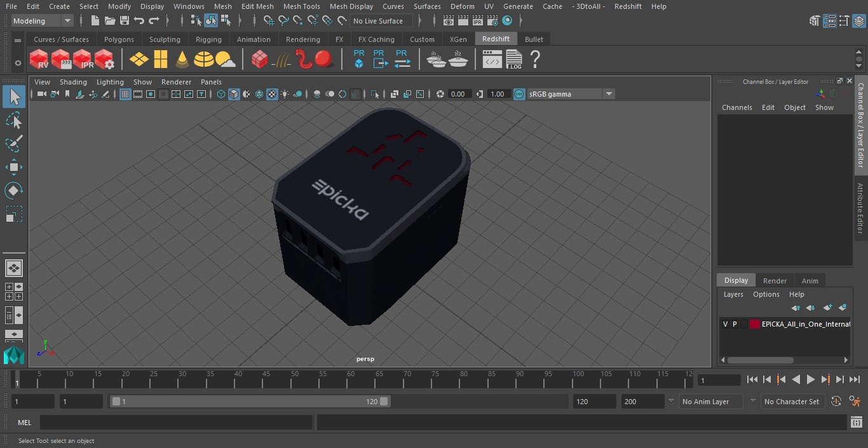This screenshot has width=868, height=448.
Task: Click the shelf tab selector icon
Action: (18, 40)
